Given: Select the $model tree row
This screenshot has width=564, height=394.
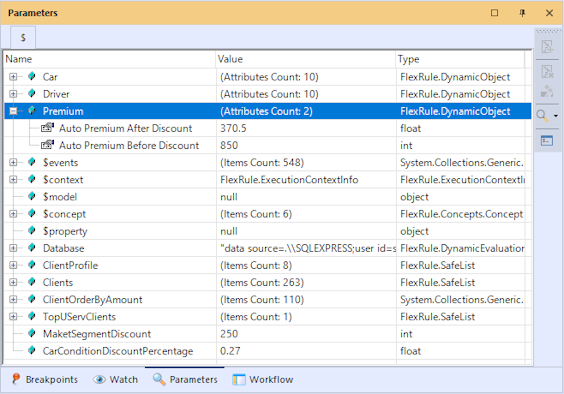Looking at the screenshot, I should 268,197.
